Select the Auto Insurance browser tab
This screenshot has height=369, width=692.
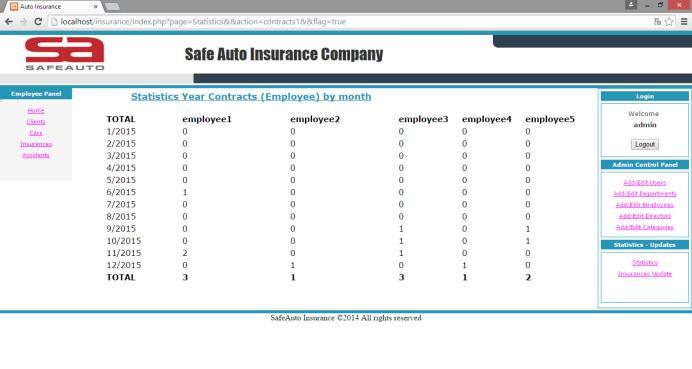(x=53, y=7)
